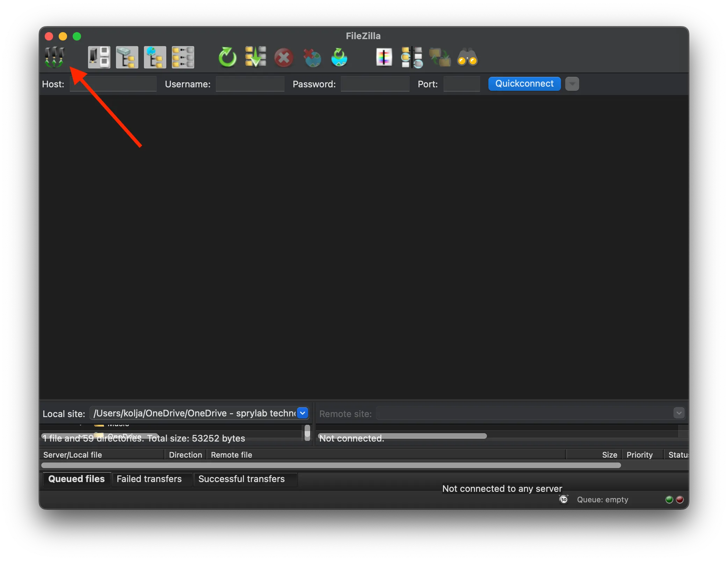Toggle transfer queue display

183,57
